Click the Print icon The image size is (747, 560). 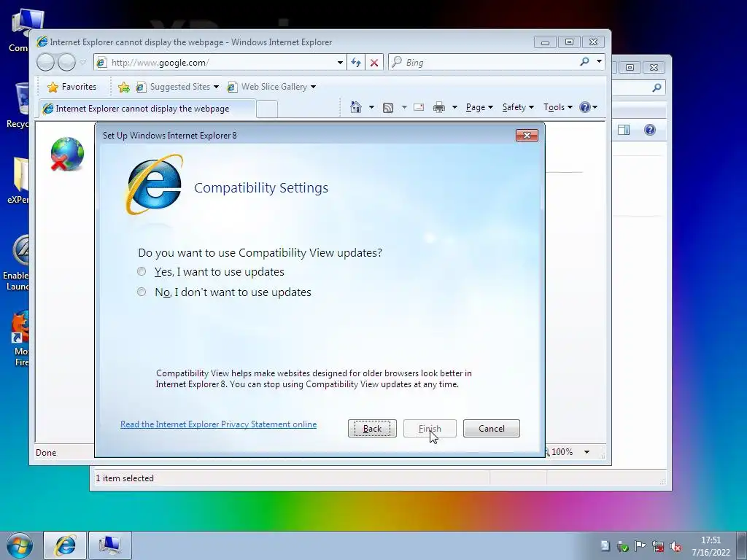pos(438,108)
